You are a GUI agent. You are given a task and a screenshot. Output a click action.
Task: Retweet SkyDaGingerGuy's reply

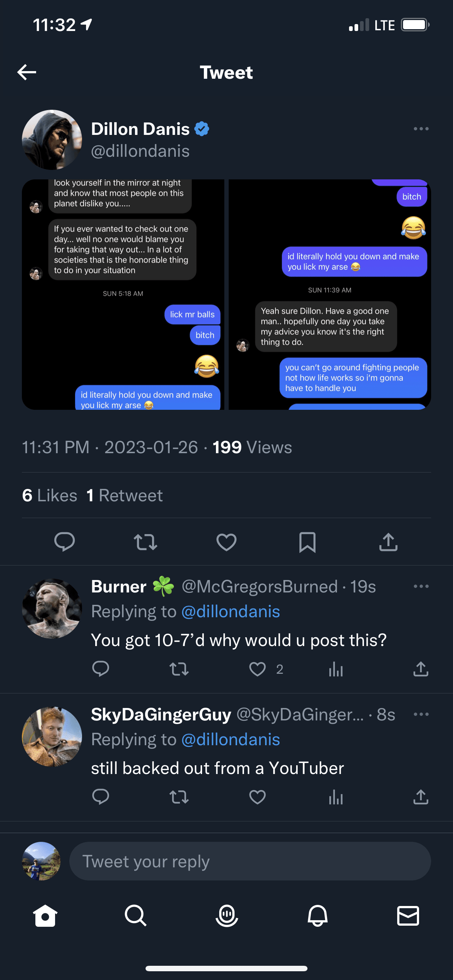coord(179,797)
